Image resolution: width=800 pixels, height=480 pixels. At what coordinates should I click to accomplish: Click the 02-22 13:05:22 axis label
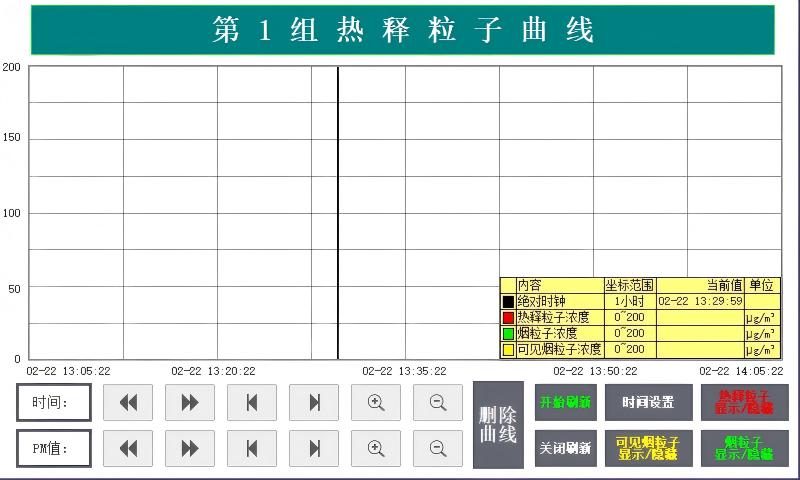68,371
